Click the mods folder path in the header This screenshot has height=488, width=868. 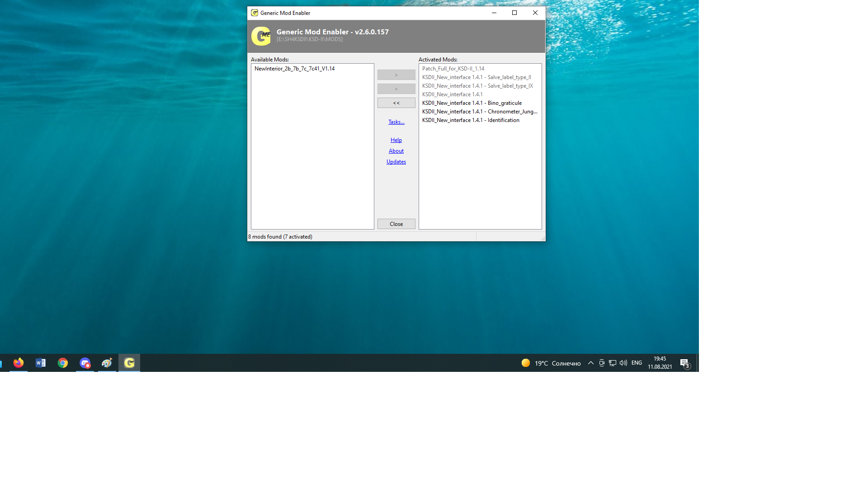tap(310, 39)
